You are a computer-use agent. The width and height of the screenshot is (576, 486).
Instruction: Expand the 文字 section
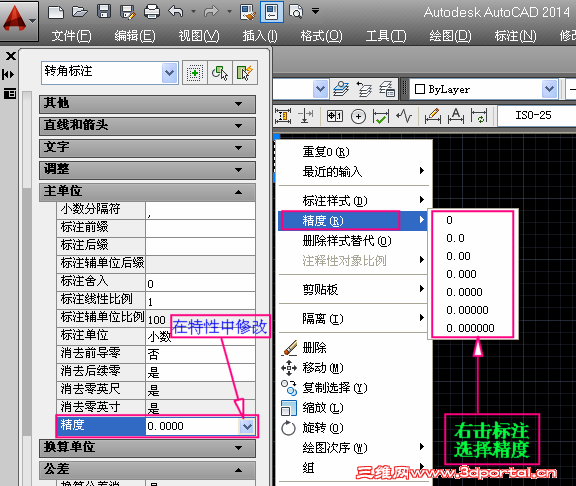pos(147,148)
